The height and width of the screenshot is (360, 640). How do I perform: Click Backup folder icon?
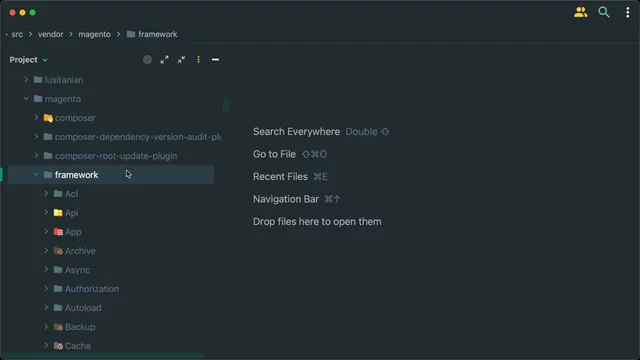coord(58,327)
